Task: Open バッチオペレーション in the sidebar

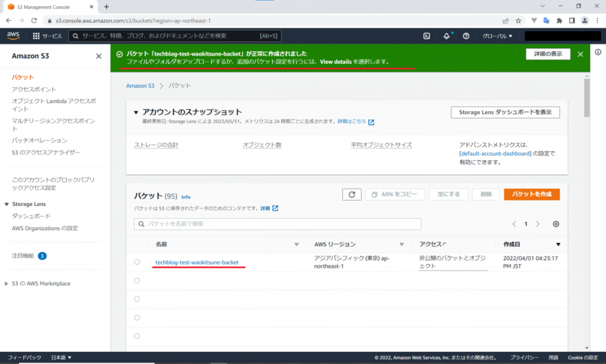Action: (x=39, y=141)
